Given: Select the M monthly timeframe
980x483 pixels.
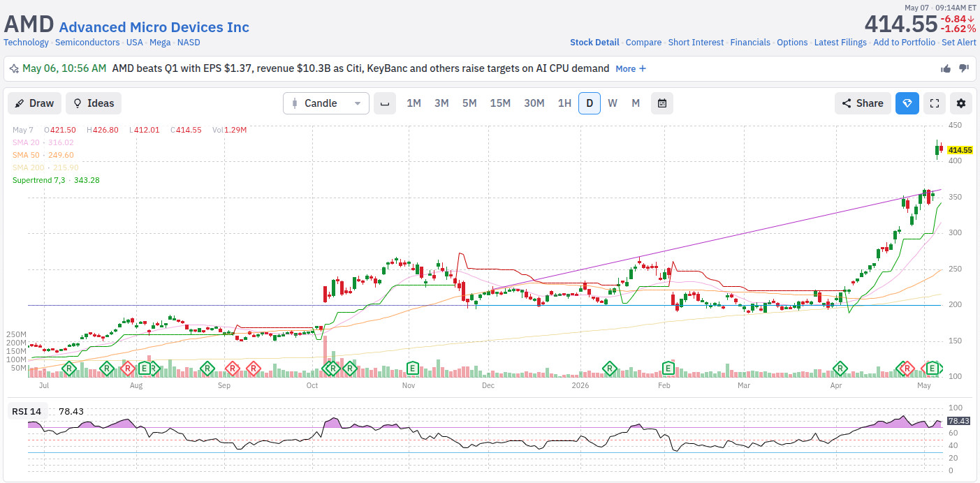Looking at the screenshot, I should [x=636, y=103].
